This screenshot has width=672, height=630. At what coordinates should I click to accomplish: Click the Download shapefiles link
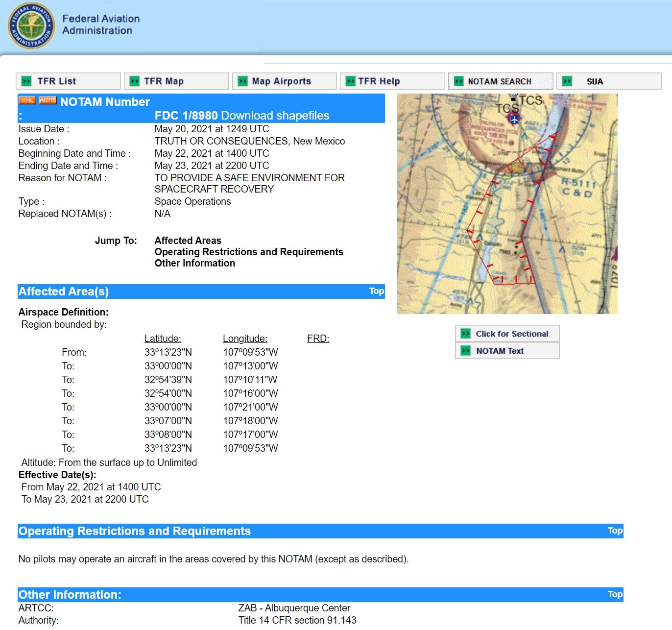[275, 116]
